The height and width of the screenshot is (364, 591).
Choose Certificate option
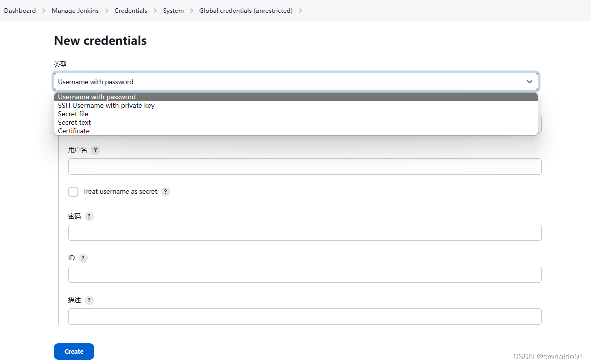pyautogui.click(x=296, y=131)
